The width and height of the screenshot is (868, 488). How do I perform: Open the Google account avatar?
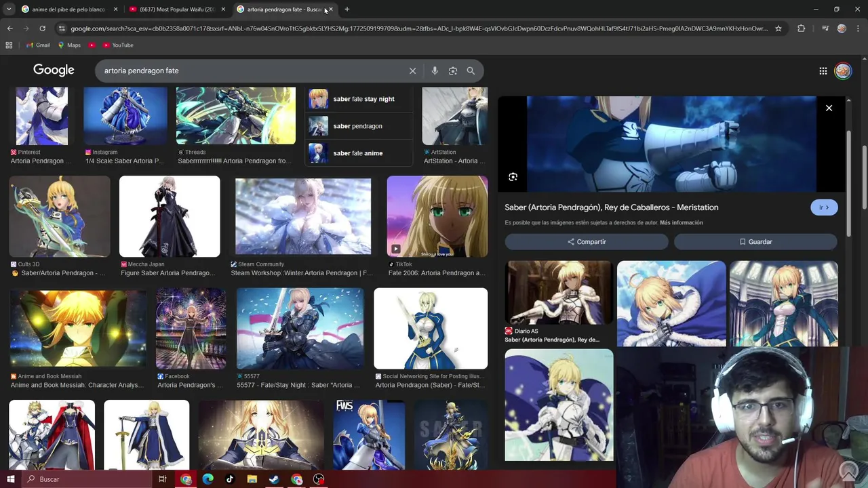843,70
